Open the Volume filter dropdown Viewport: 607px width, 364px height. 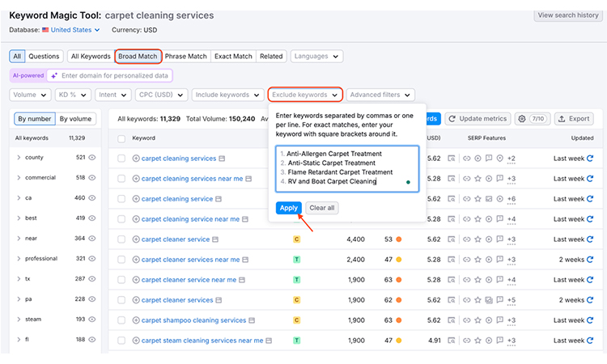(x=30, y=95)
